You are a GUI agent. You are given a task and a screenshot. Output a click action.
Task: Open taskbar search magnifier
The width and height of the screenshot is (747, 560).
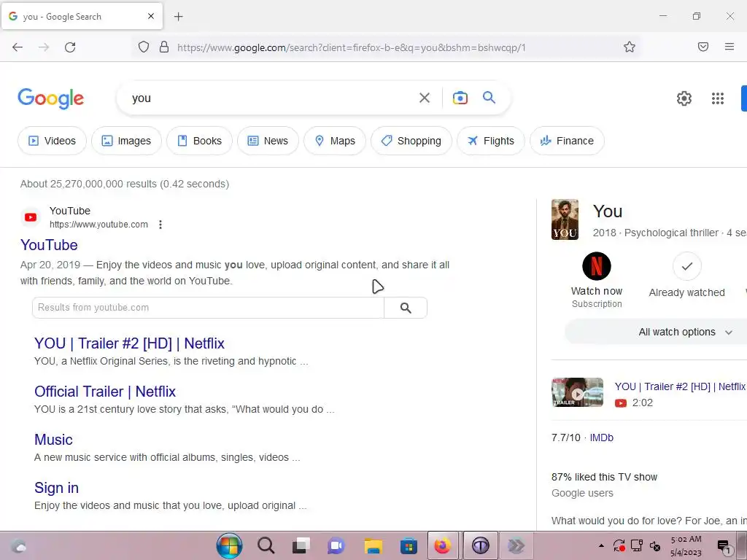click(x=266, y=545)
